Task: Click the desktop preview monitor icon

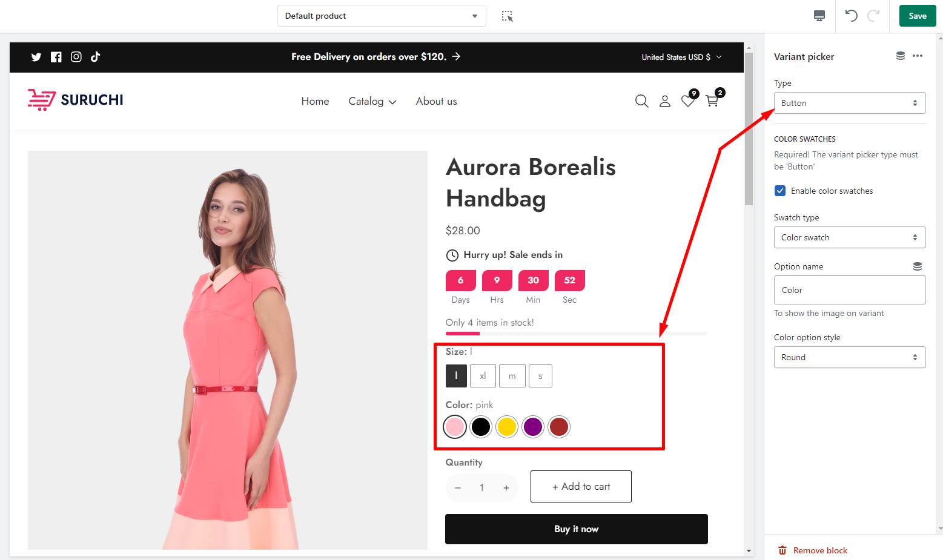Action: tap(819, 16)
